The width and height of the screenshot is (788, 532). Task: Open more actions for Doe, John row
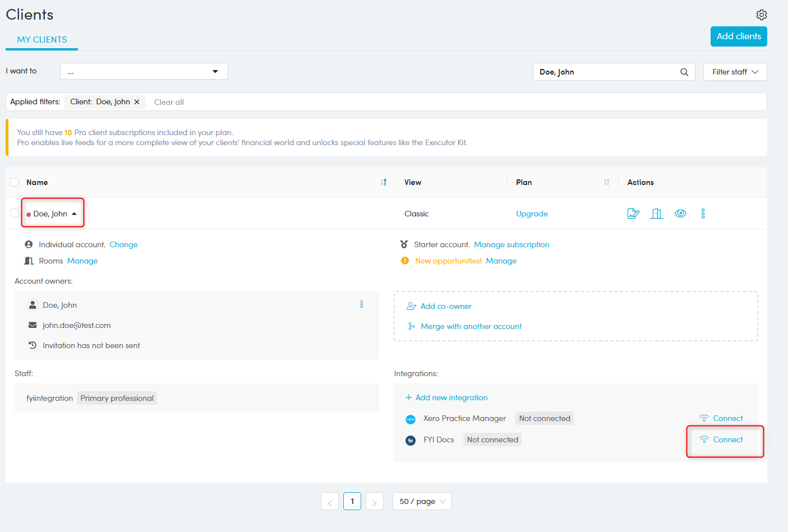click(x=703, y=214)
